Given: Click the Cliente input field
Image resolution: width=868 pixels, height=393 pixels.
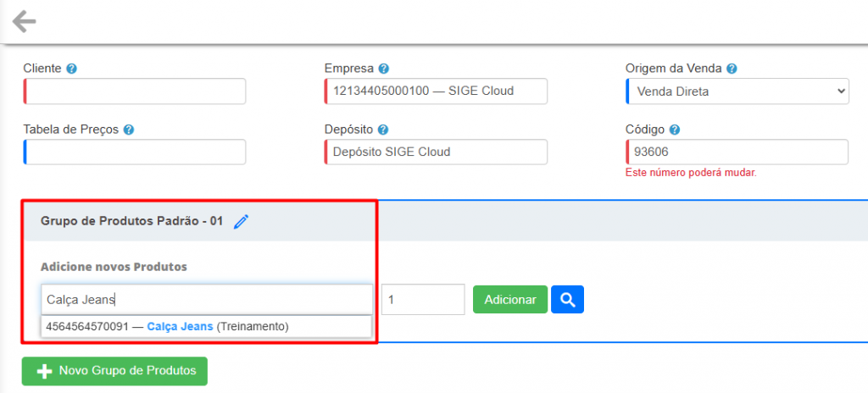Looking at the screenshot, I should (136, 91).
